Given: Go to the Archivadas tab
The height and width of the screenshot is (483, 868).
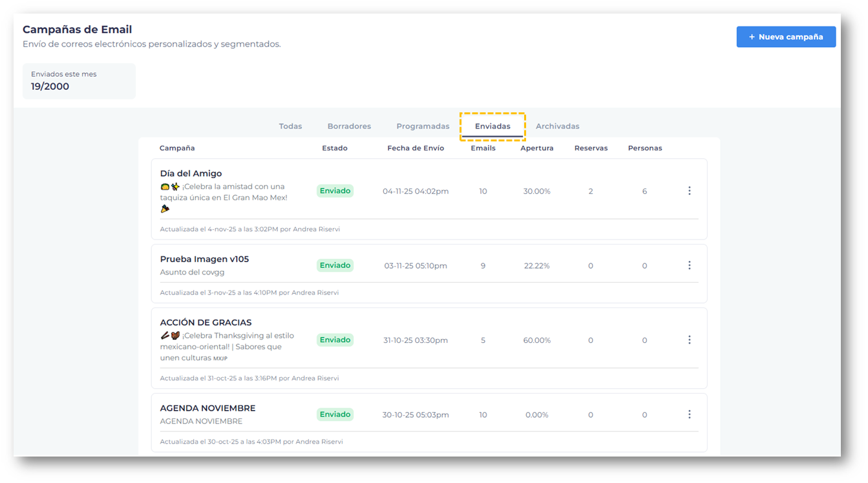Looking at the screenshot, I should coord(557,127).
